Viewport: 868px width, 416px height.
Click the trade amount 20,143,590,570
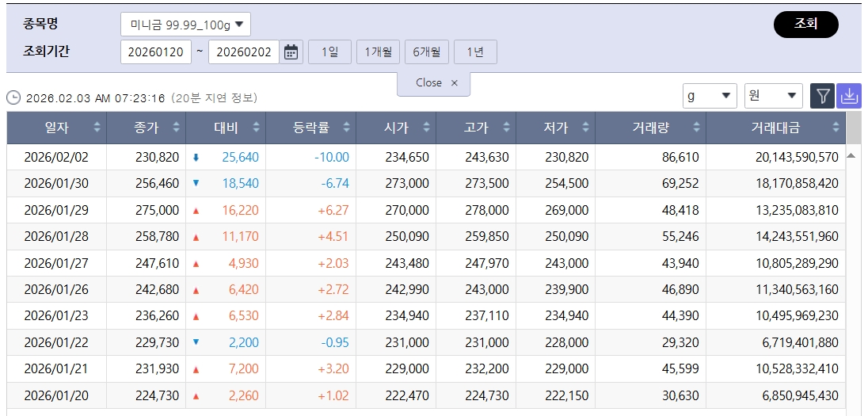[798, 158]
